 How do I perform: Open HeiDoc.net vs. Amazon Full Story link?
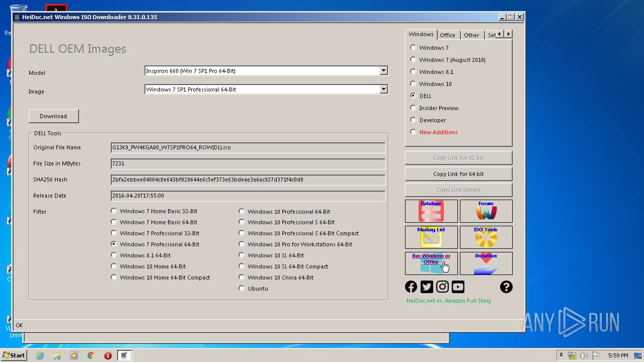point(449,301)
